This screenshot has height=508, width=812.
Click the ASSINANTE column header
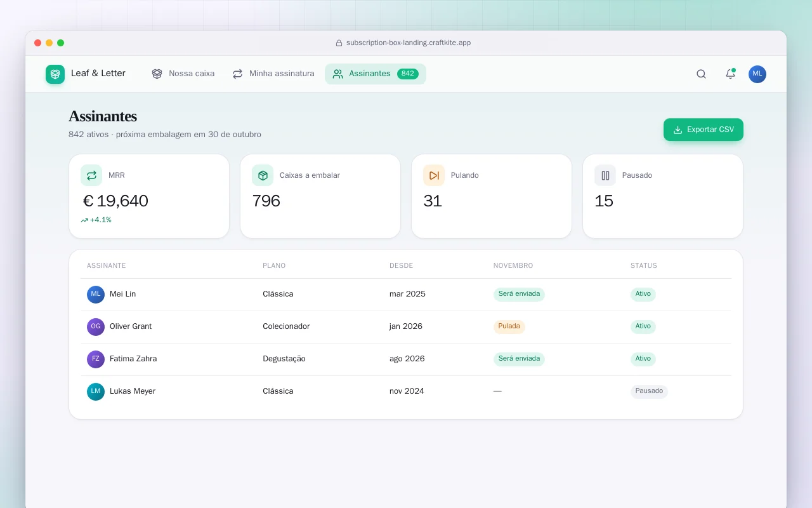click(107, 265)
